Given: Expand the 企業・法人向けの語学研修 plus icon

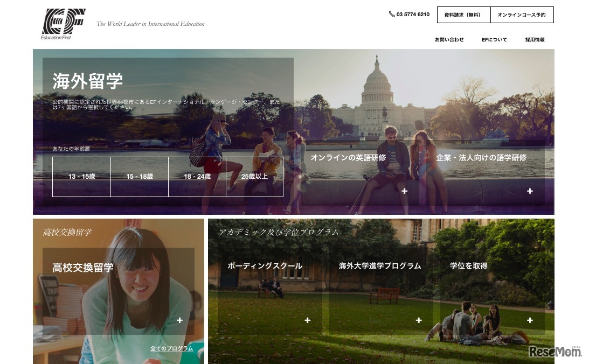Looking at the screenshot, I should 530,191.
